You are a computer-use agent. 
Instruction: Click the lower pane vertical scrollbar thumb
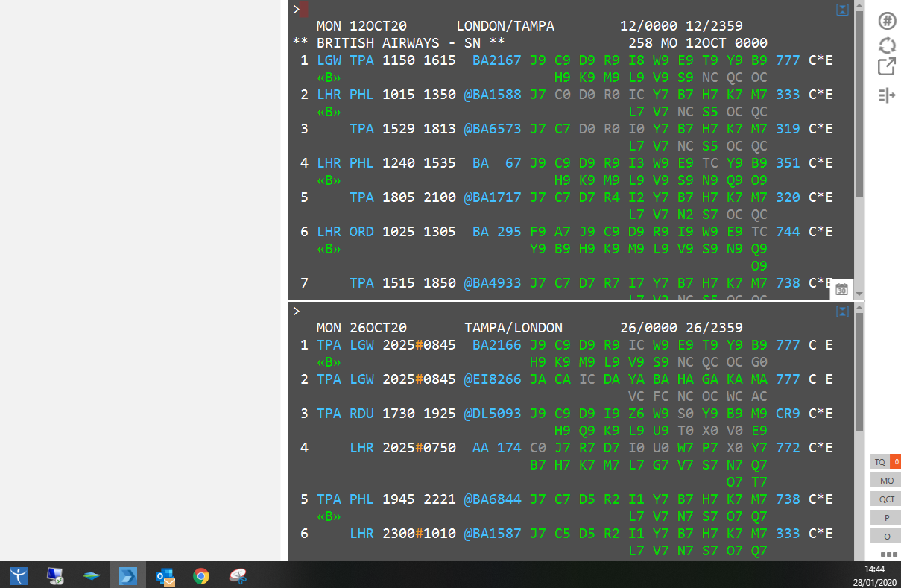coord(859,373)
